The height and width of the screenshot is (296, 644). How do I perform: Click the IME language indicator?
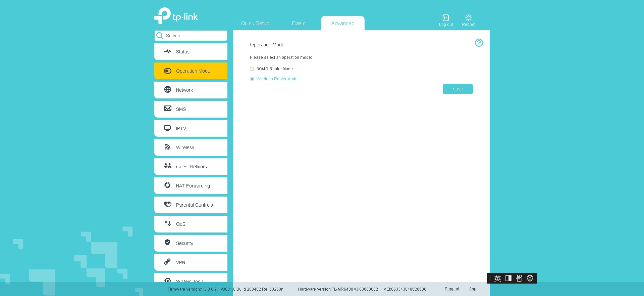[x=498, y=278]
